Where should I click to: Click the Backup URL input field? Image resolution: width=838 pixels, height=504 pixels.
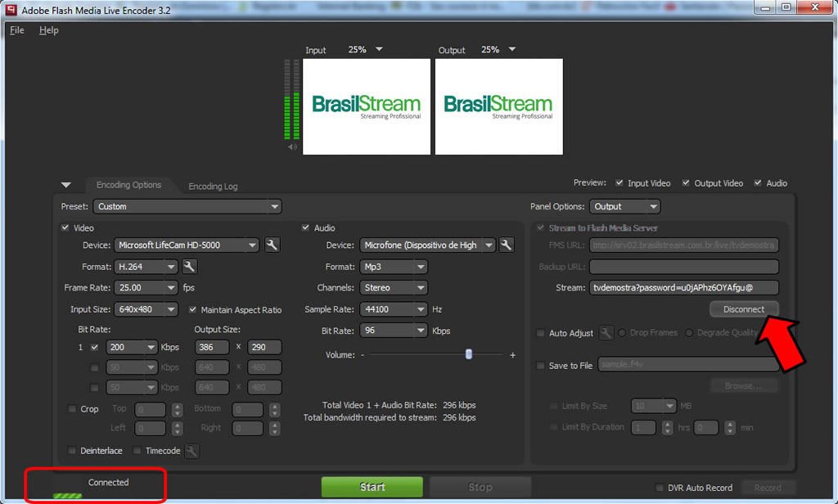[683, 266]
